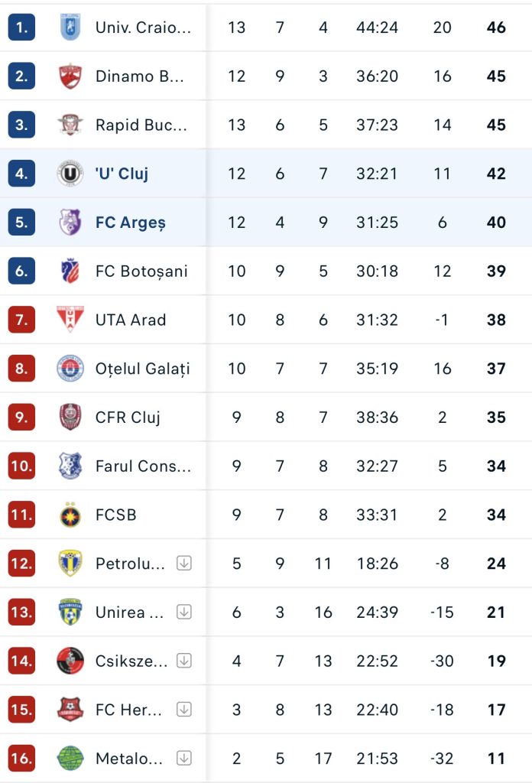Image resolution: width=532 pixels, height=783 pixels.
Task: Click the down-arrow icon beside Csikszereda
Action: pyautogui.click(x=184, y=661)
